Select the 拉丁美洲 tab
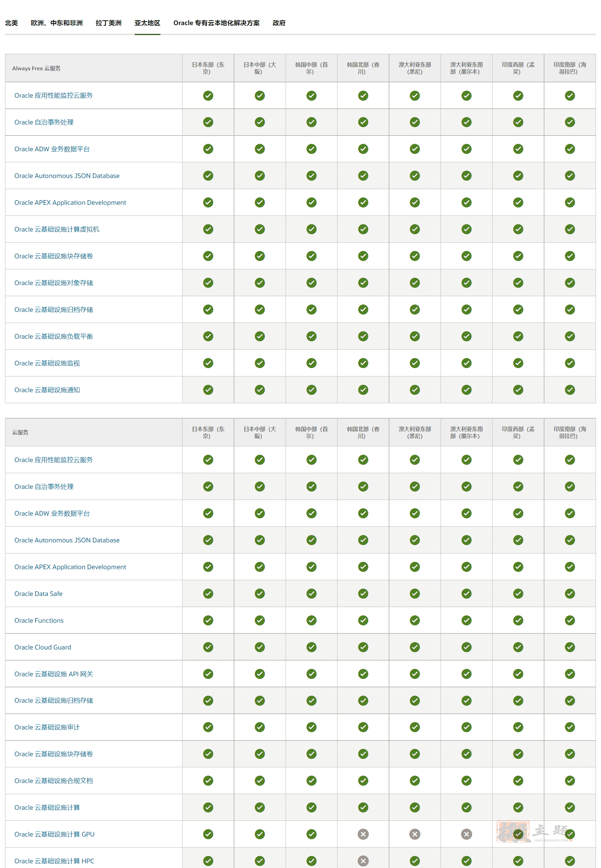Image resolution: width=601 pixels, height=868 pixels. click(108, 23)
